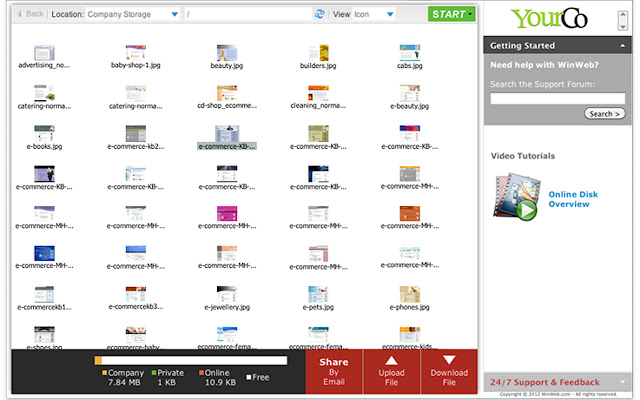The image size is (640, 400).
Task: Expand the 24/7 Support & Feedback panel
Action: [x=622, y=382]
